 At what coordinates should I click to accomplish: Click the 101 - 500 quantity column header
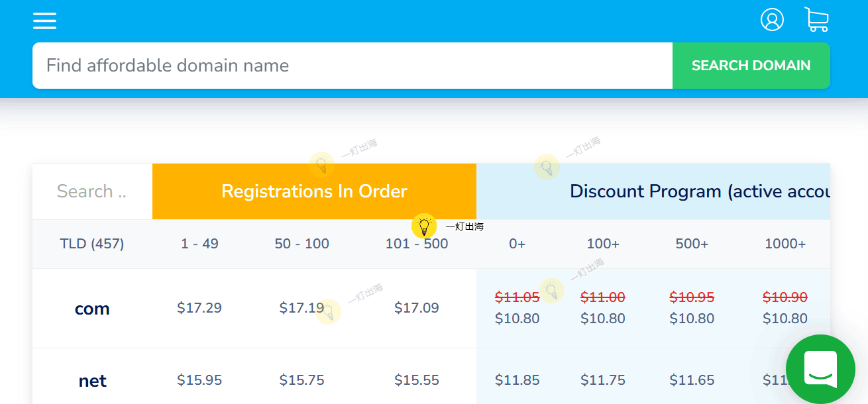(x=417, y=244)
